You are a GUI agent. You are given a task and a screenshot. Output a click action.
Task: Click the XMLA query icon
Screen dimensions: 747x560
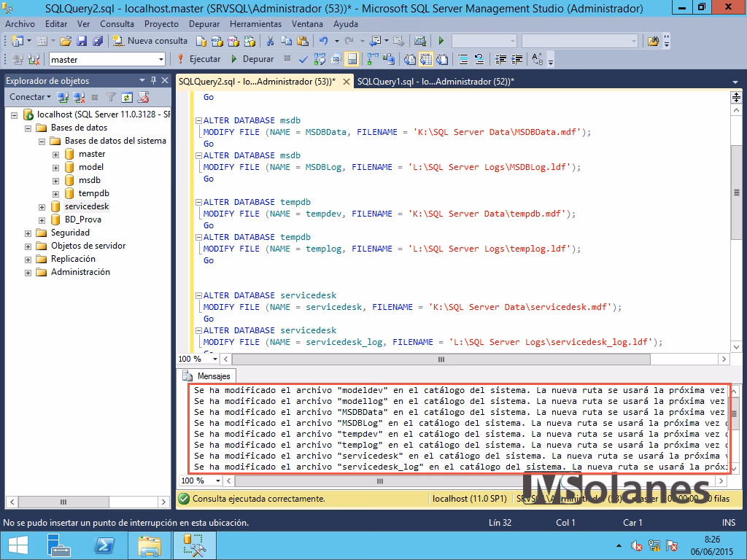coord(249,41)
